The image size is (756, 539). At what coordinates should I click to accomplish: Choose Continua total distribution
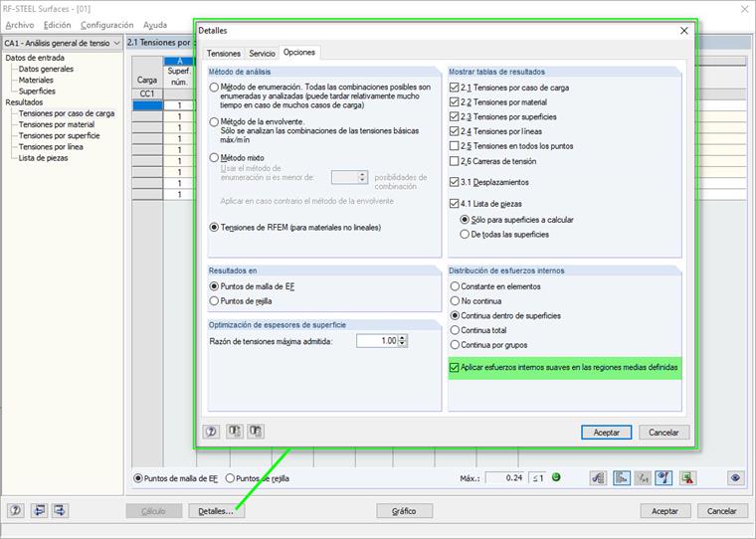455,330
